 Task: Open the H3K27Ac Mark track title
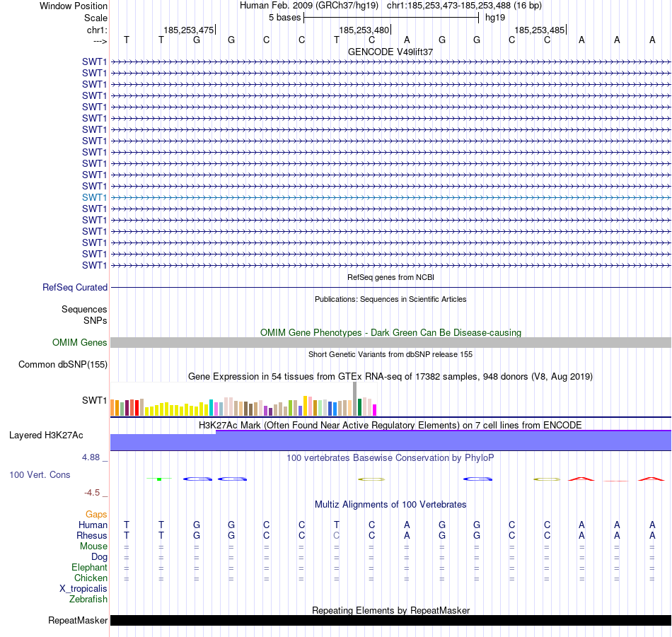tap(390, 426)
